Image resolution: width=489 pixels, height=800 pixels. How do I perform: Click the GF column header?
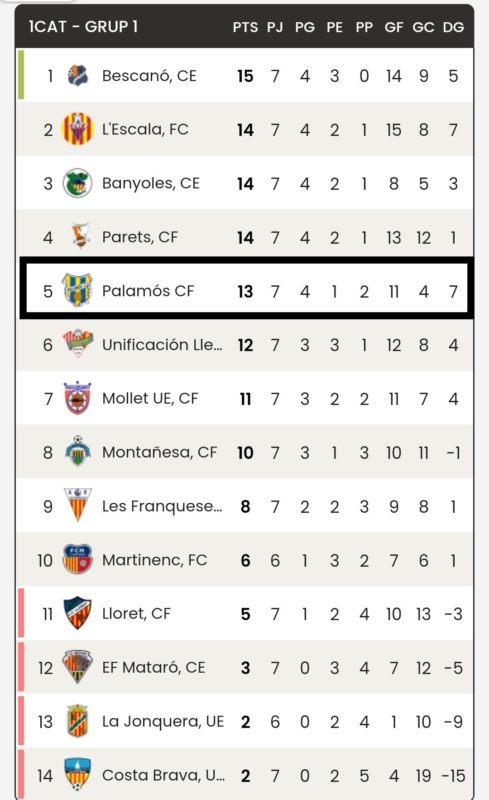pyautogui.click(x=394, y=27)
